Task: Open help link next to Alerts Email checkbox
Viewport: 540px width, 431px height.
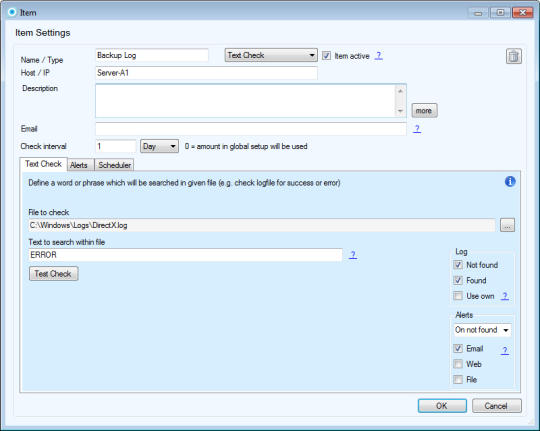Action: pos(505,350)
